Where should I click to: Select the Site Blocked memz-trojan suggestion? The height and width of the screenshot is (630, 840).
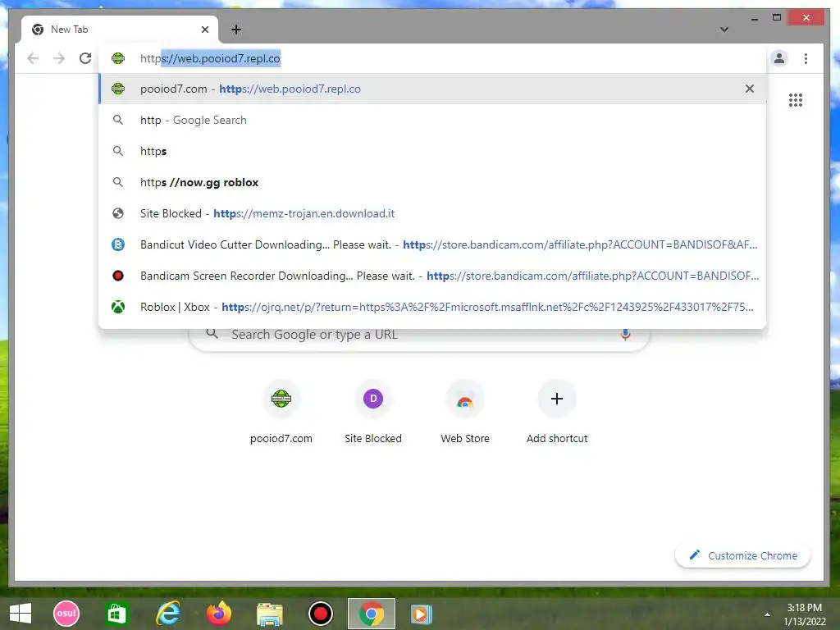point(431,213)
